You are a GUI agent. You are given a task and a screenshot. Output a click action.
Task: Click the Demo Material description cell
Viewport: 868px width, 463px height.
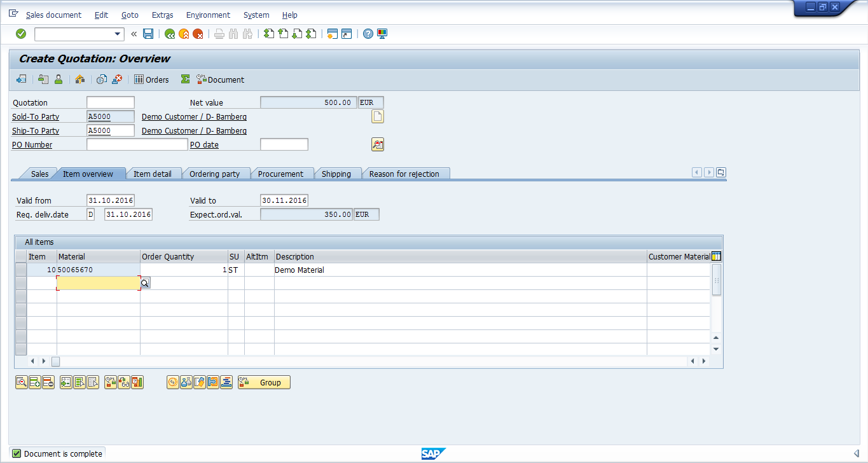pos(460,270)
